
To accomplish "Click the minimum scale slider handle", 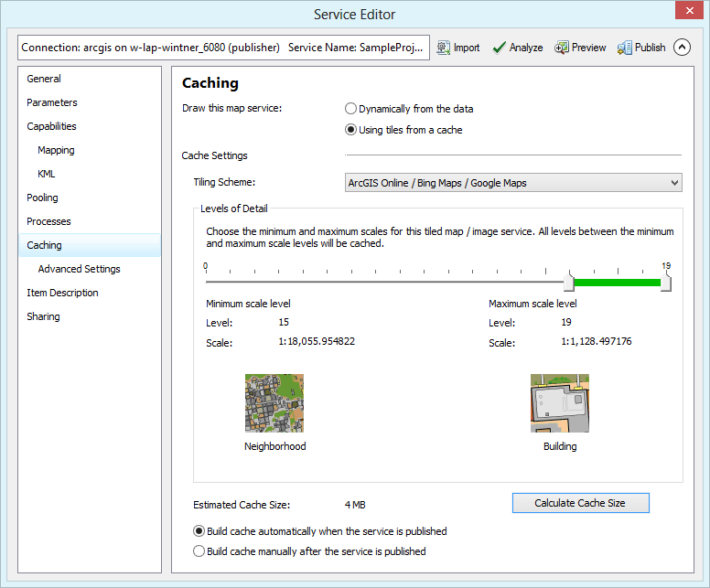I will pyautogui.click(x=568, y=282).
